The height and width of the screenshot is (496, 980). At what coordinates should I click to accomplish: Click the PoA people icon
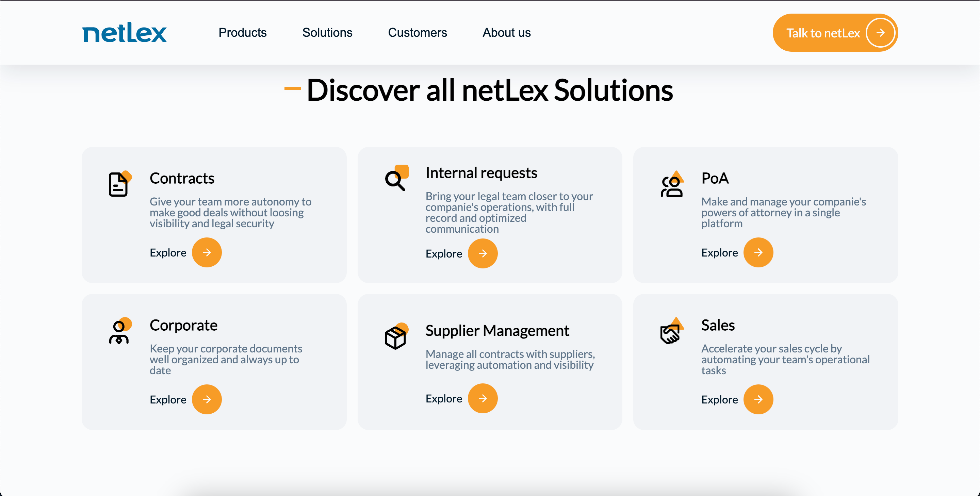click(x=672, y=184)
